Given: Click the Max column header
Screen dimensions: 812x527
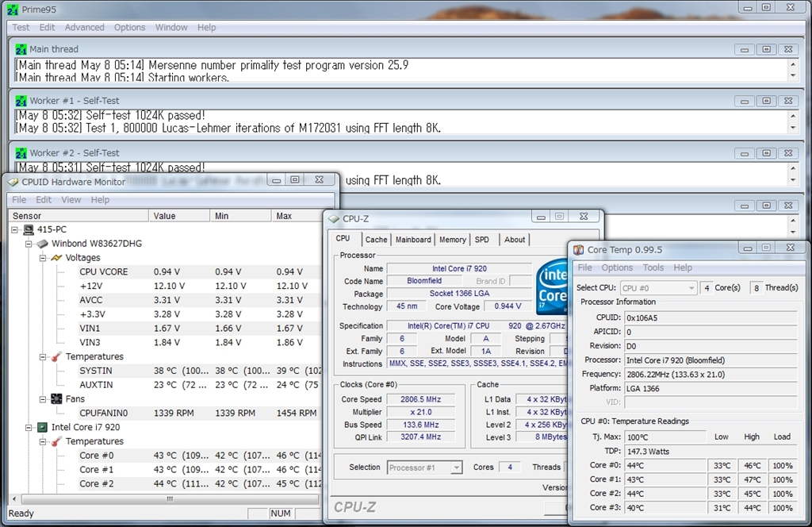Looking at the screenshot, I should (x=284, y=216).
